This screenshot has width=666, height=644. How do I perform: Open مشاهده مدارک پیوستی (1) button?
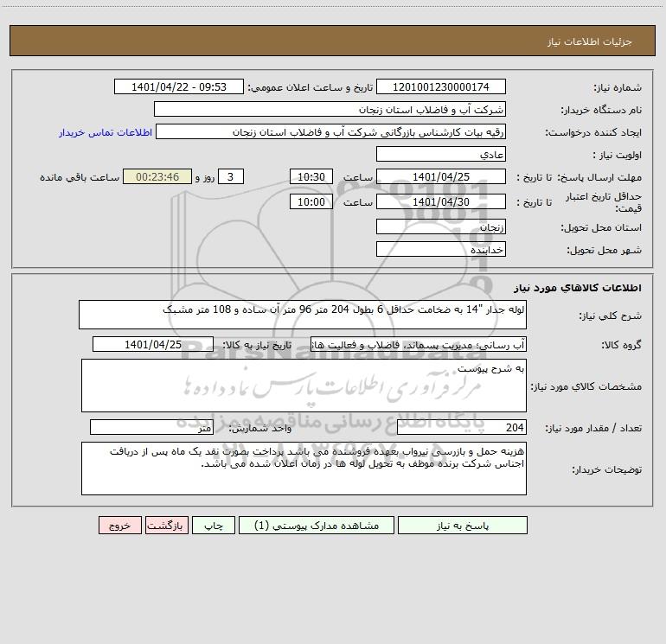click(x=317, y=525)
